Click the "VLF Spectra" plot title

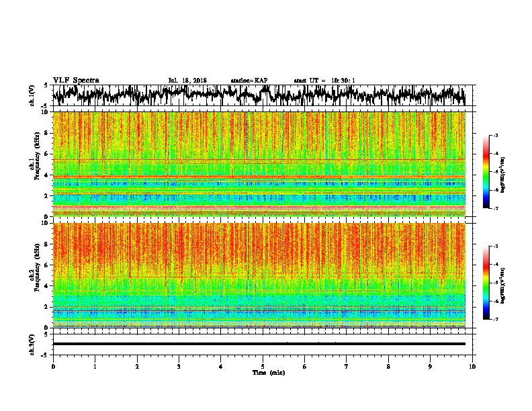[76, 81]
